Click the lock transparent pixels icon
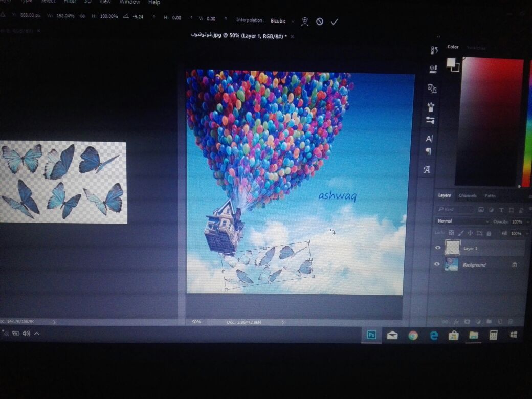Screen dimensions: 532x399 pos(451,233)
